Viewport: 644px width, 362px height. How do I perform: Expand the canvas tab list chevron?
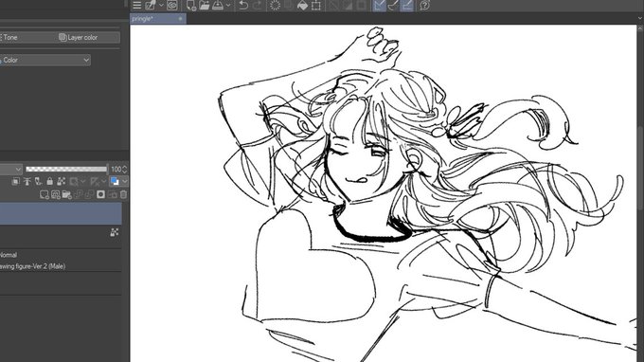(x=640, y=18)
